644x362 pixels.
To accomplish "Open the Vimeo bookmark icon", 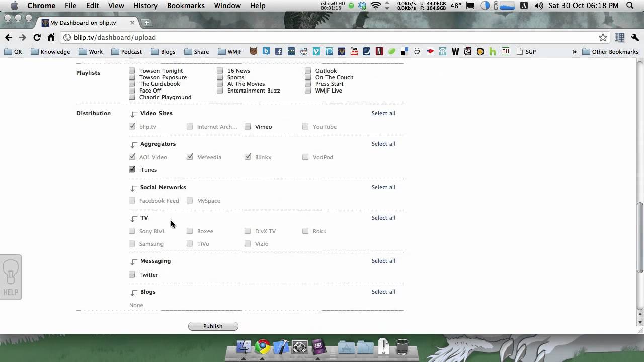I will pyautogui.click(x=316, y=51).
